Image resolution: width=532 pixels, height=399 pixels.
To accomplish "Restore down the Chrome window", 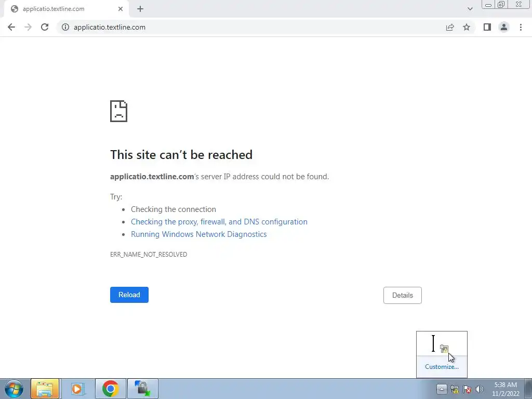I will (x=501, y=5).
